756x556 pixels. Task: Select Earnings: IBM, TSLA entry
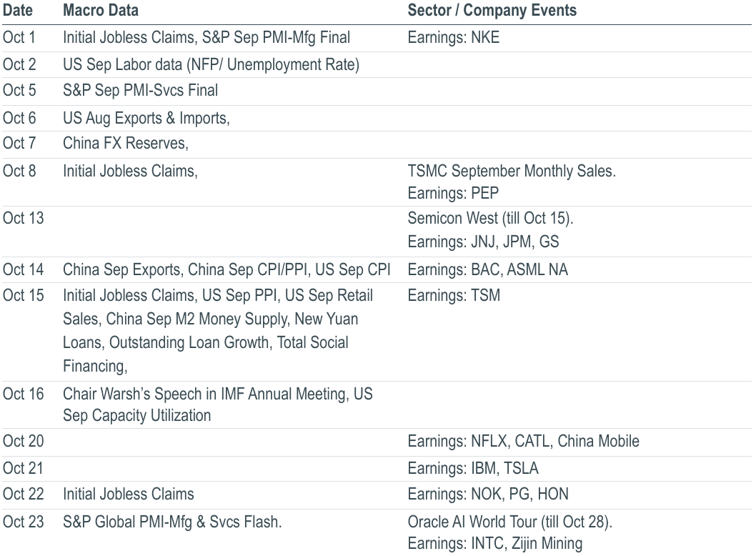point(473,468)
